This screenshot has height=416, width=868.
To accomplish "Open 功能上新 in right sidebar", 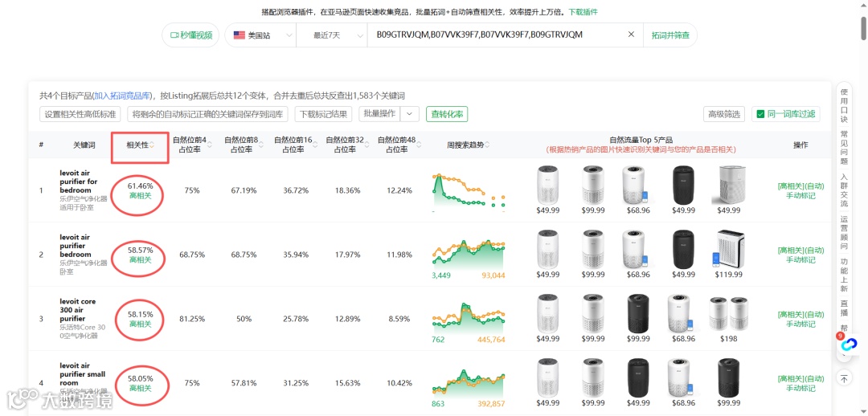I will pos(844,275).
